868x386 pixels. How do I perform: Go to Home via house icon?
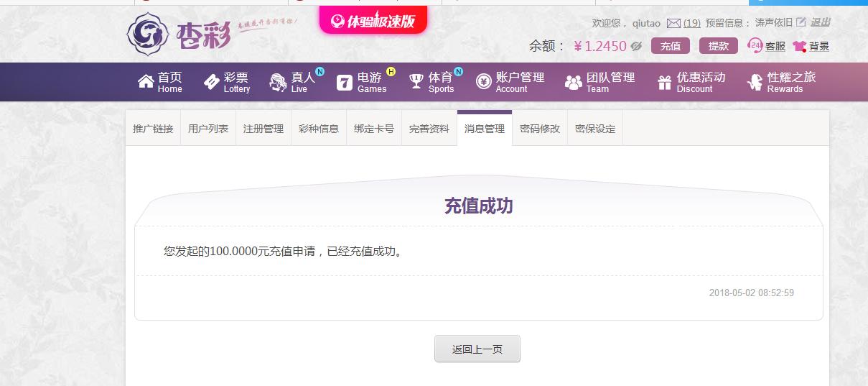(x=146, y=81)
